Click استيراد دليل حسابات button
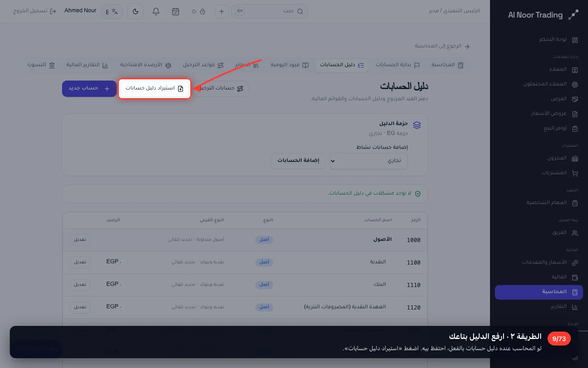 coord(154,88)
